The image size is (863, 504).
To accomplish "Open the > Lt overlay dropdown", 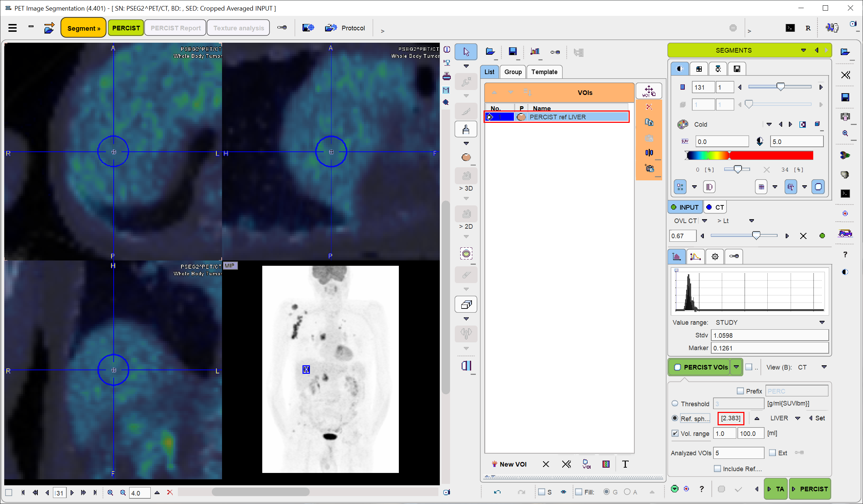I will click(x=751, y=221).
